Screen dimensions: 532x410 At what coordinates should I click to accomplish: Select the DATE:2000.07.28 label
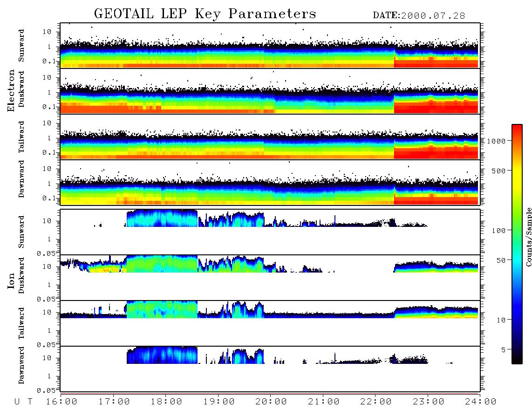point(419,16)
